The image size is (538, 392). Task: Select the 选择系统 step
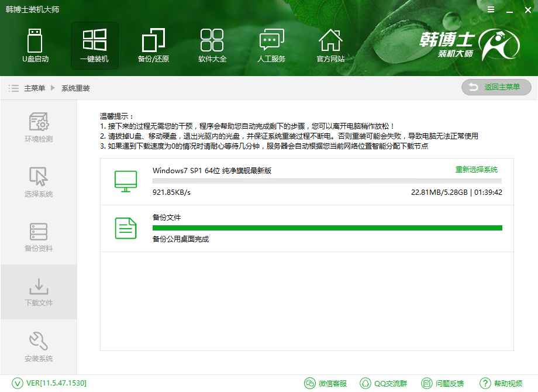click(x=39, y=180)
